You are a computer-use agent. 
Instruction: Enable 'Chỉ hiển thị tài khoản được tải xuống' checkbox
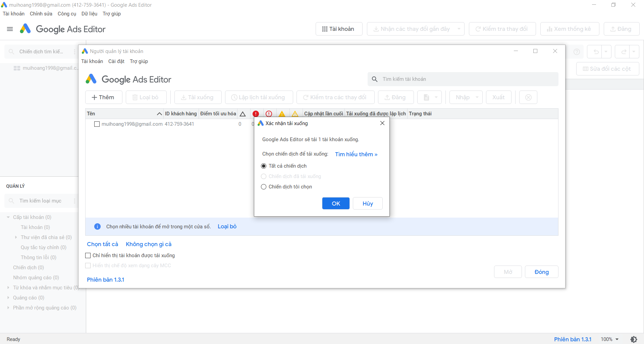88,255
